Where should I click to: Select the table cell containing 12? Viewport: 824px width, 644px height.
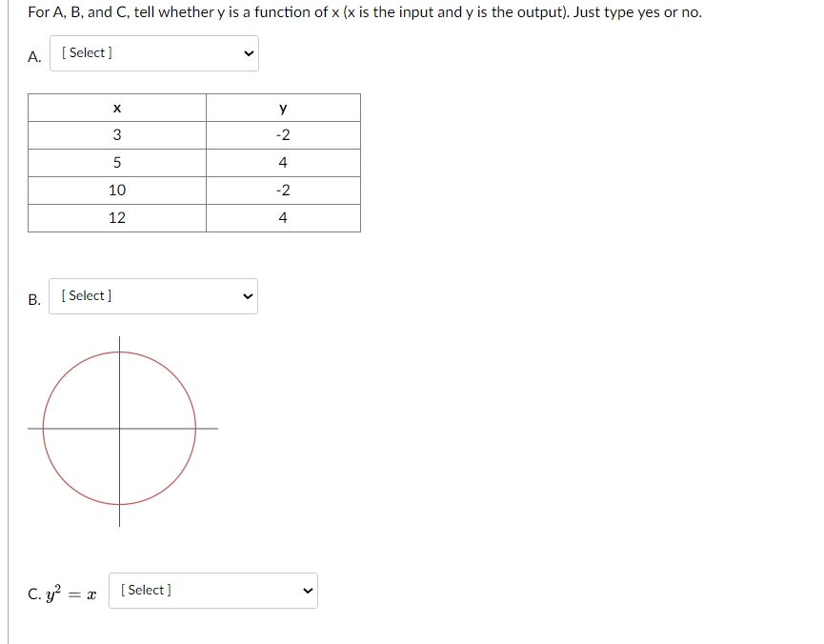pyautogui.click(x=116, y=217)
